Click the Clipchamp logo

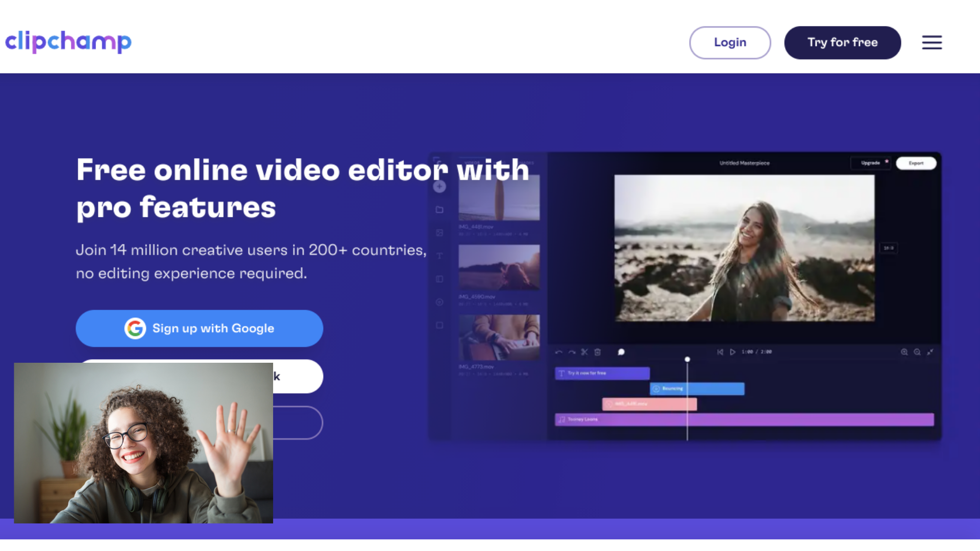click(68, 42)
